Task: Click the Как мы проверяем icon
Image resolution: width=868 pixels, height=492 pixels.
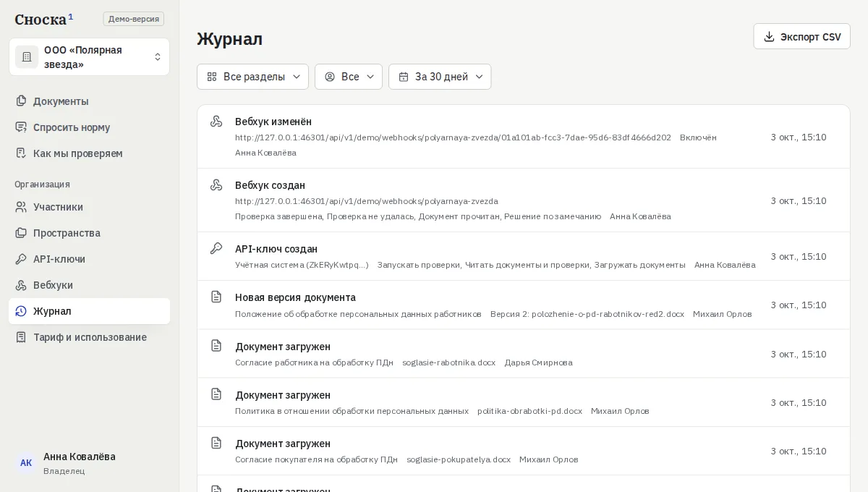Action: [x=21, y=153]
